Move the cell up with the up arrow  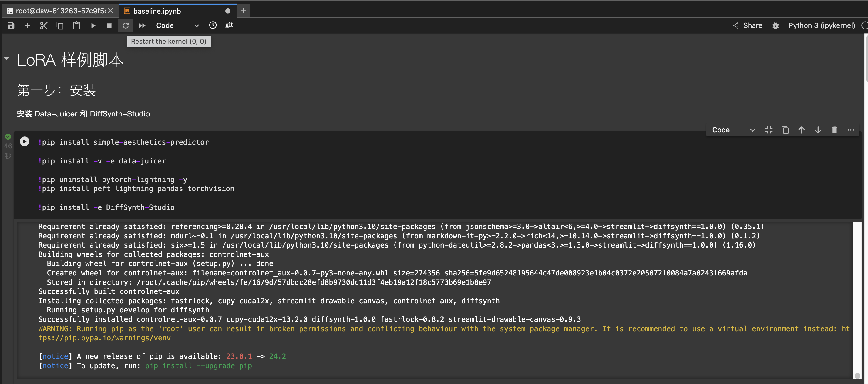click(802, 130)
